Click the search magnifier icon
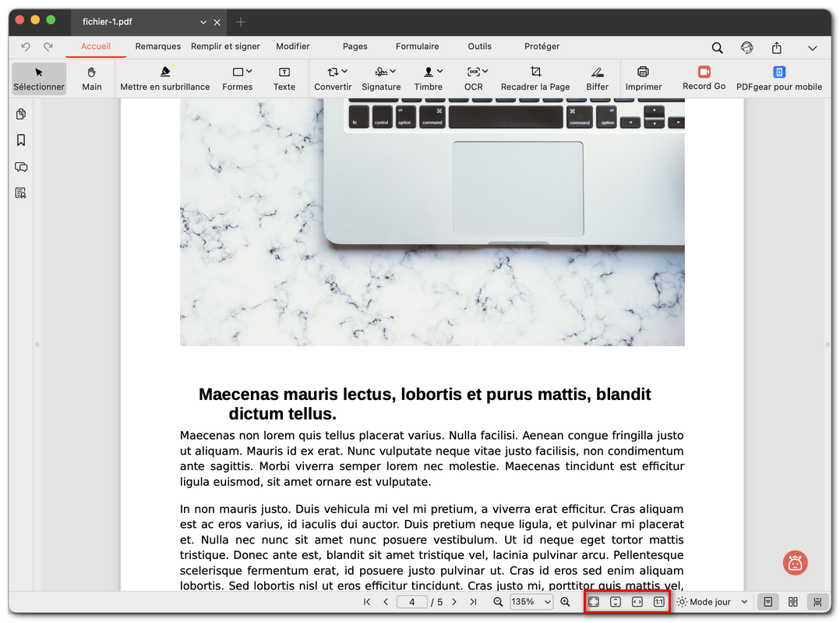The image size is (840, 623). tap(717, 48)
